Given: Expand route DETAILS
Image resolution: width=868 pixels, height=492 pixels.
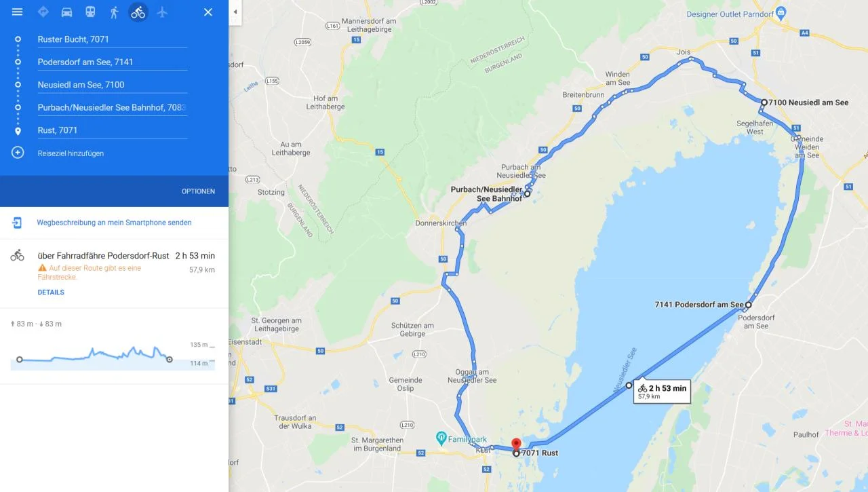Looking at the screenshot, I should click(x=51, y=292).
